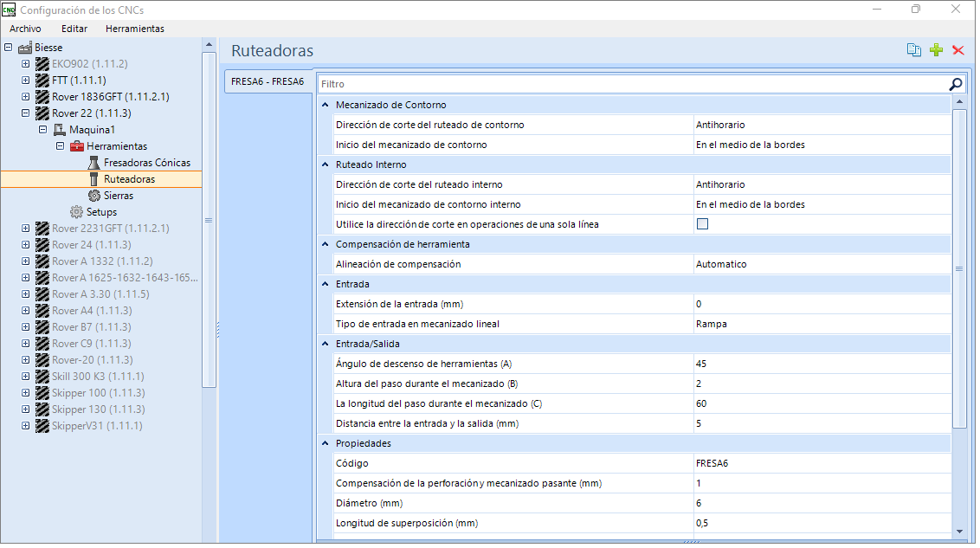Click scroll up arrow of properties list
This screenshot has width=980, height=548.
coord(959,102)
